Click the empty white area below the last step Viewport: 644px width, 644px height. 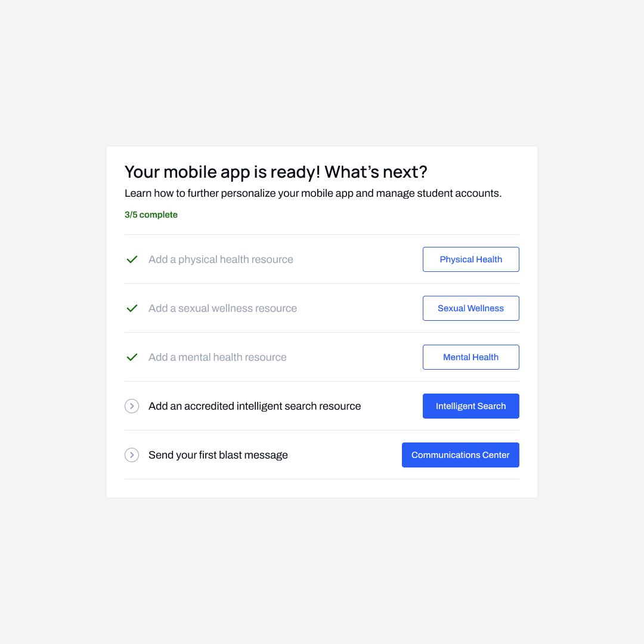click(x=322, y=488)
